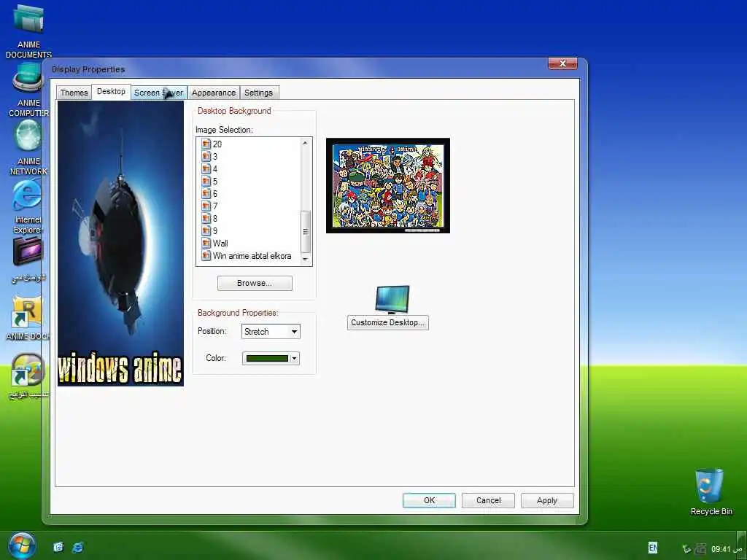This screenshot has height=560, width=747.
Task: Click the show desktop quick launch icon
Action: [x=58, y=548]
